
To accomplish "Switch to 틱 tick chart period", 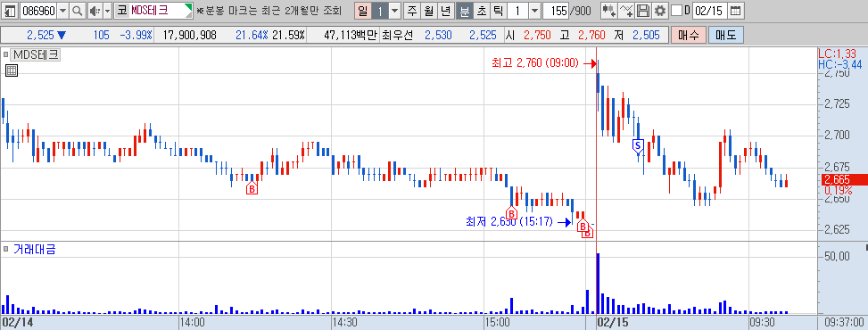I will (498, 11).
